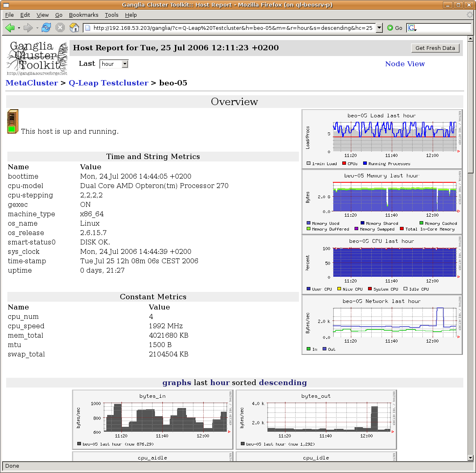Open the Bookmarks menu
Viewport: 476px width, 473px height.
pyautogui.click(x=83, y=15)
